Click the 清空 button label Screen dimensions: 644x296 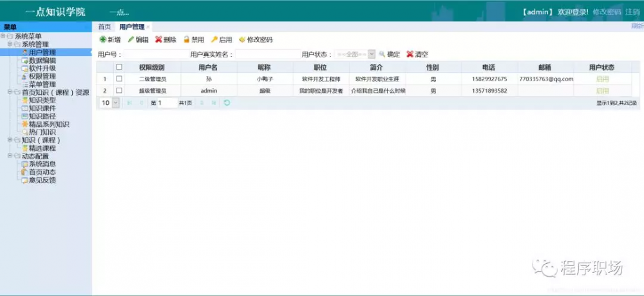tap(421, 54)
